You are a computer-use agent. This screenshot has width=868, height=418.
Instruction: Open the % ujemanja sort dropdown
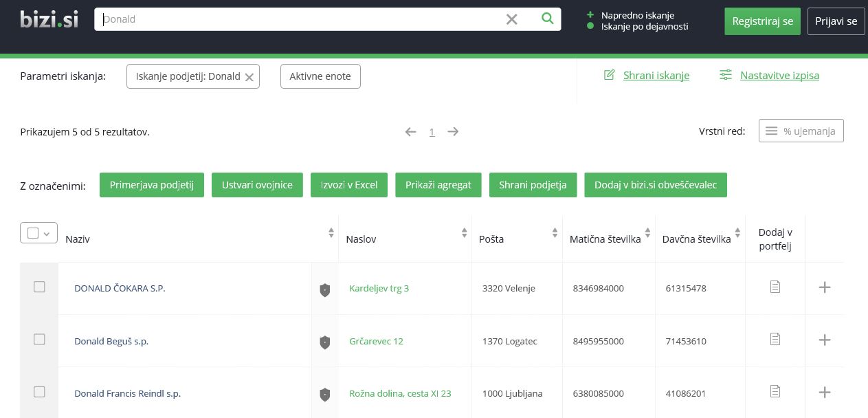801,131
